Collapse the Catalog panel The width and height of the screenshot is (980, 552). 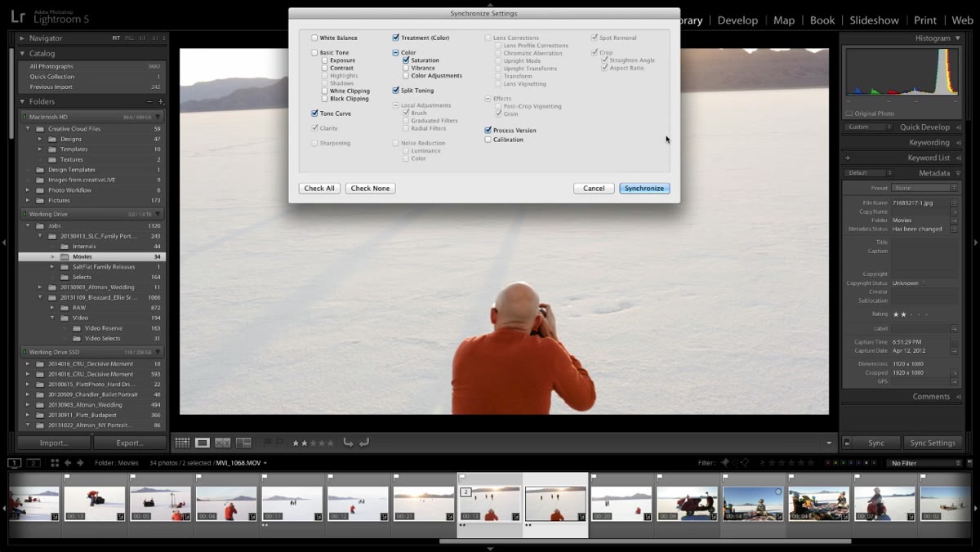click(23, 54)
